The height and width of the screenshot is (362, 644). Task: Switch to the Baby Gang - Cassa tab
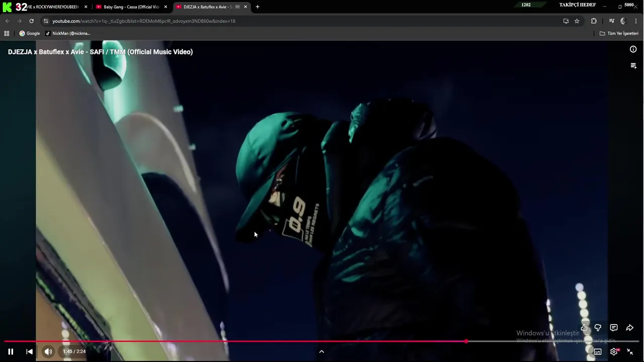tap(131, 7)
